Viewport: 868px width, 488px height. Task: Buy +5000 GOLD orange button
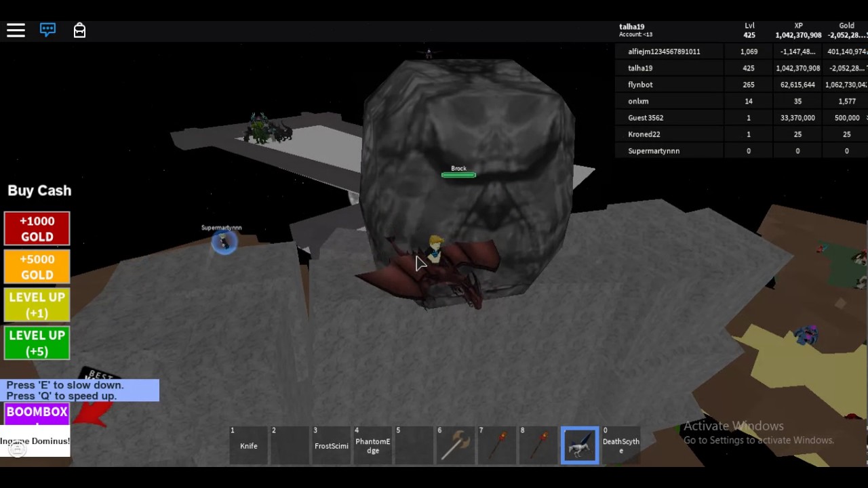pos(37,267)
